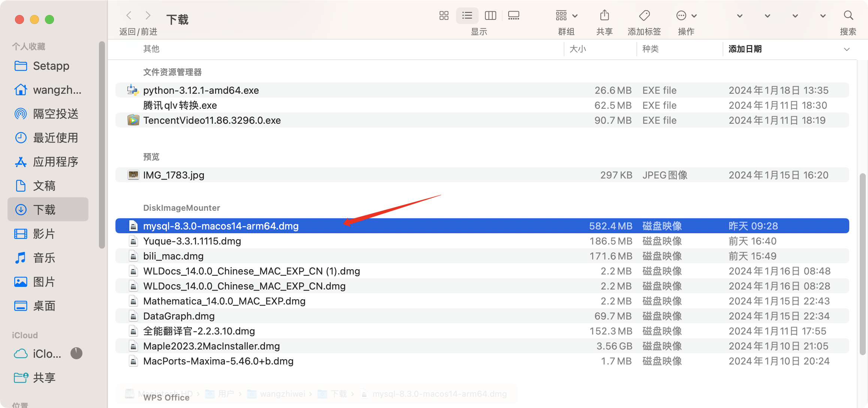
Task: Go forward with the right chevron
Action: point(148,16)
